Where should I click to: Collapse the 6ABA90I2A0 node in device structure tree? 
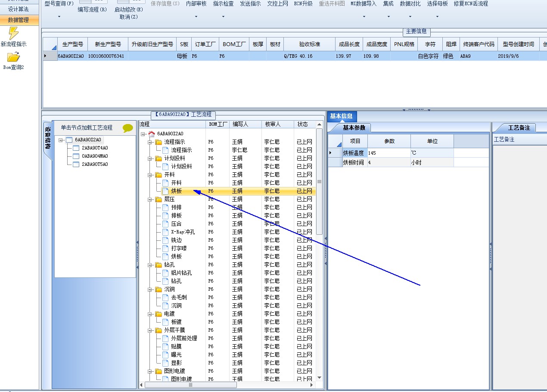tap(61, 140)
